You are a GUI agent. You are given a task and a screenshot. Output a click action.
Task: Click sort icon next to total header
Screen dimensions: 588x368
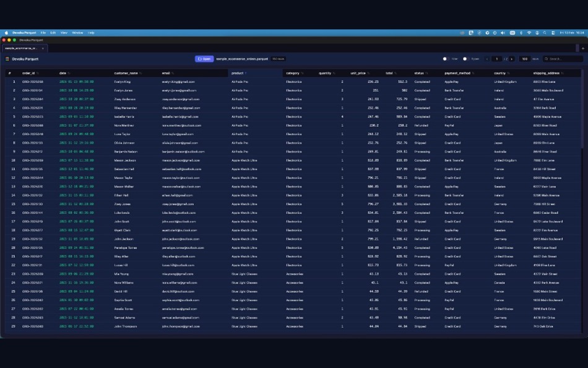point(396,73)
